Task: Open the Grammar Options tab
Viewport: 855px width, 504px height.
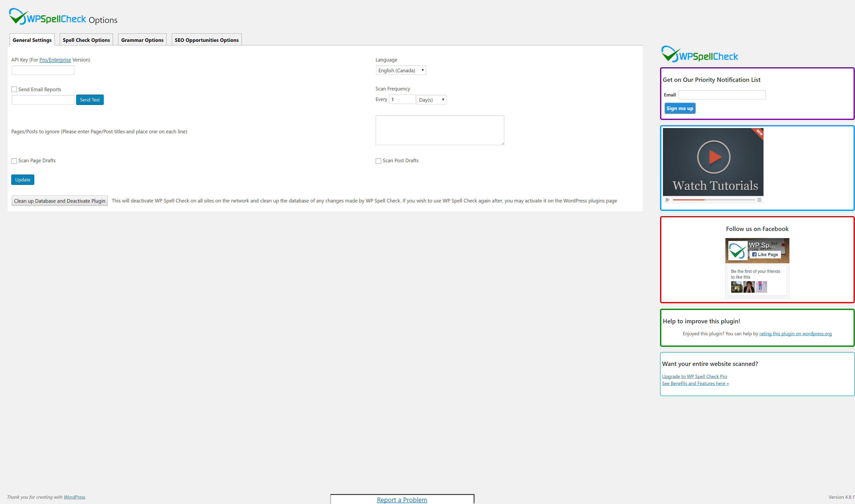Action: click(x=142, y=40)
